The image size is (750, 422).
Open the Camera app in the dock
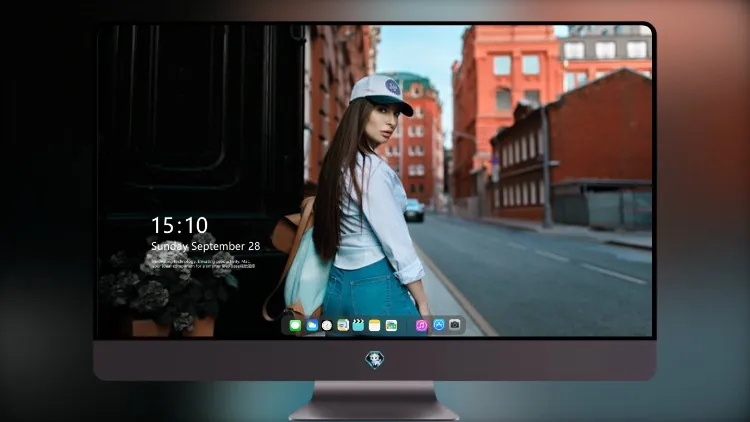(454, 325)
